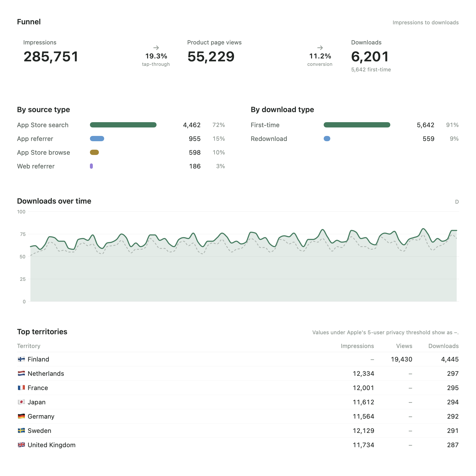Screen dimensions: 476x476
Task: Click the Web referrer label
Action: (36, 166)
